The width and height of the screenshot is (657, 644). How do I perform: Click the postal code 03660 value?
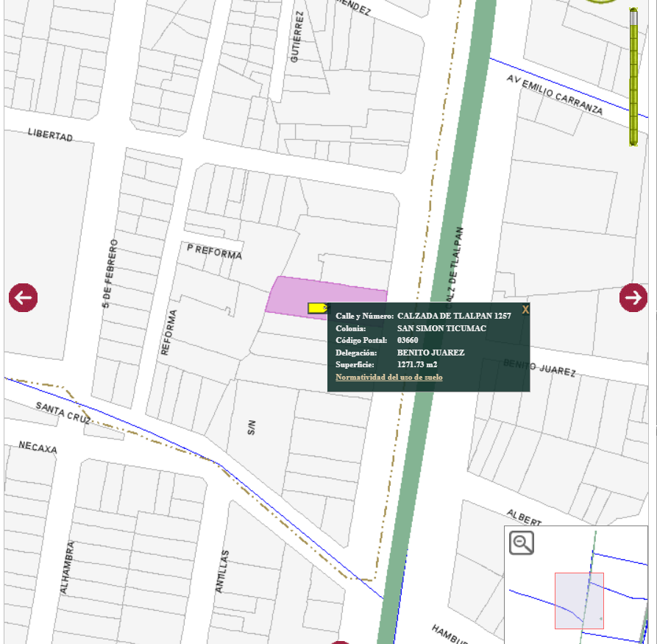coord(408,340)
